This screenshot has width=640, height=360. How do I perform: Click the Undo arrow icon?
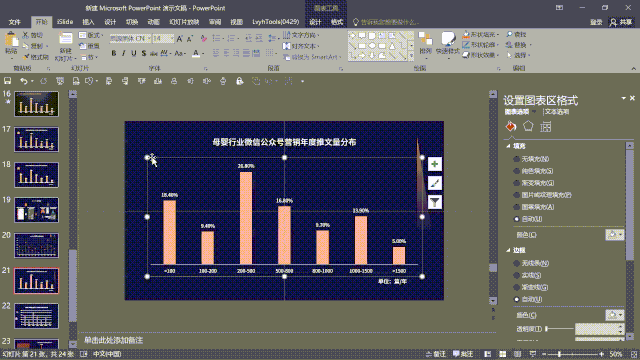pyautogui.click(x=24, y=81)
